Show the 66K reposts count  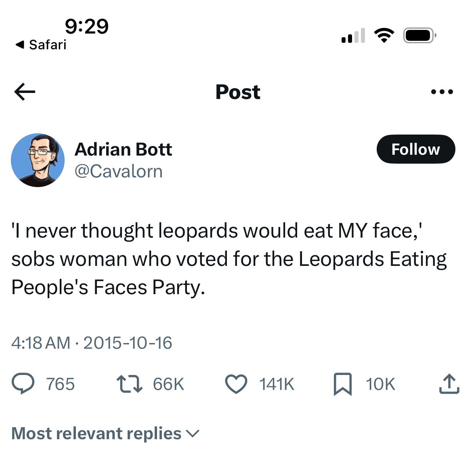pos(168,384)
